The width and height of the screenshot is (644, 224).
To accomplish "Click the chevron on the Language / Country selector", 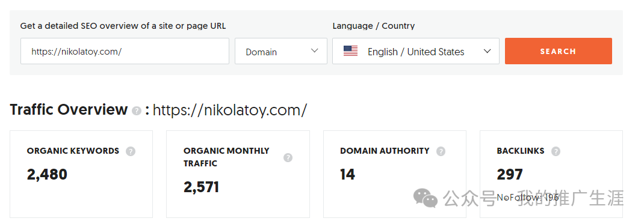I will 487,51.
